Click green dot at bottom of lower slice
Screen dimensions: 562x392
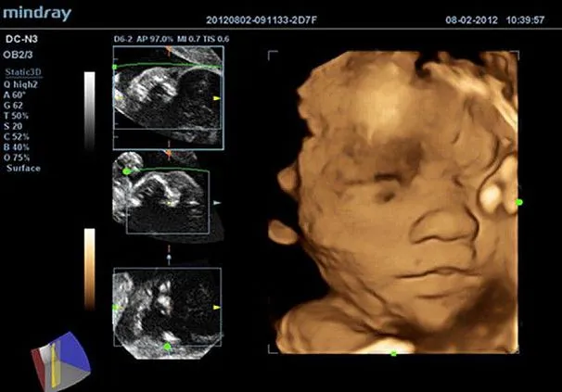pyautogui.click(x=167, y=347)
